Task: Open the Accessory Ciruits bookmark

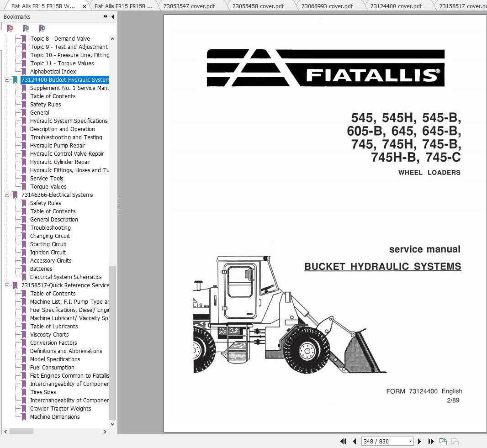Action: coord(51,261)
